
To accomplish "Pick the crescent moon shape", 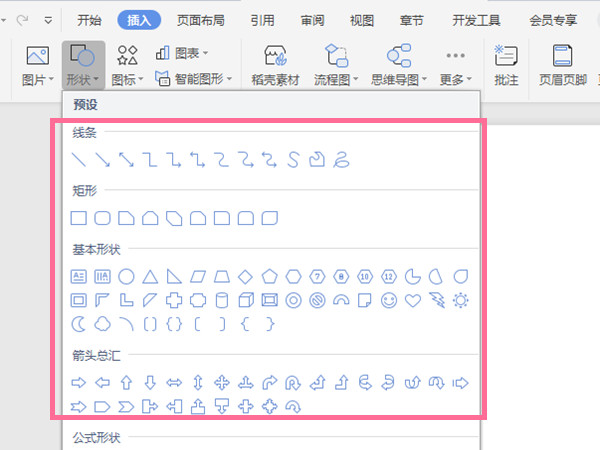I will click(x=79, y=324).
